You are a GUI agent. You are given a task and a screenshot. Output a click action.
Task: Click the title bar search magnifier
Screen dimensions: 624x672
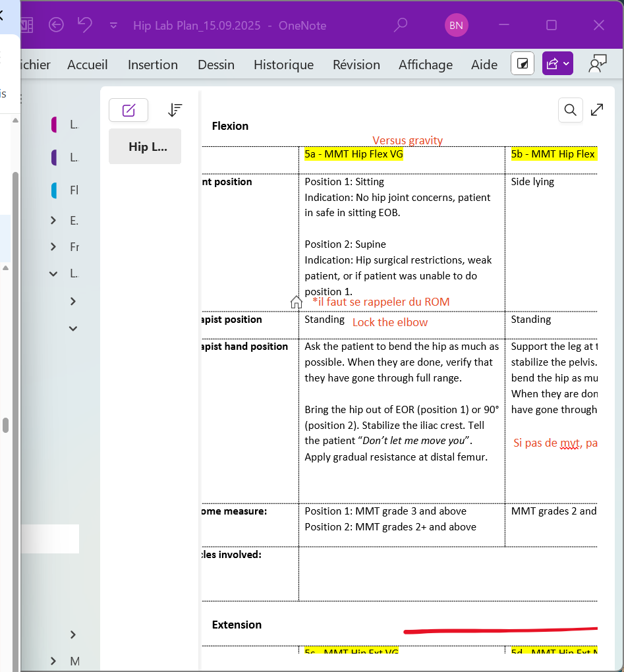(x=400, y=25)
